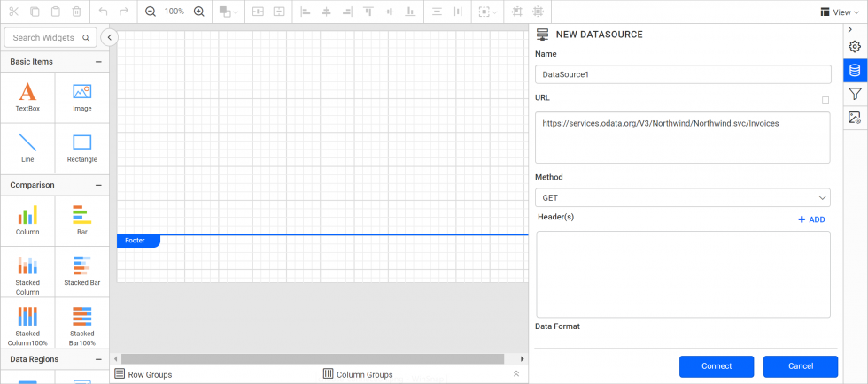868x384 pixels.
Task: Select the Stacked Column100% widget
Action: pyautogui.click(x=27, y=323)
